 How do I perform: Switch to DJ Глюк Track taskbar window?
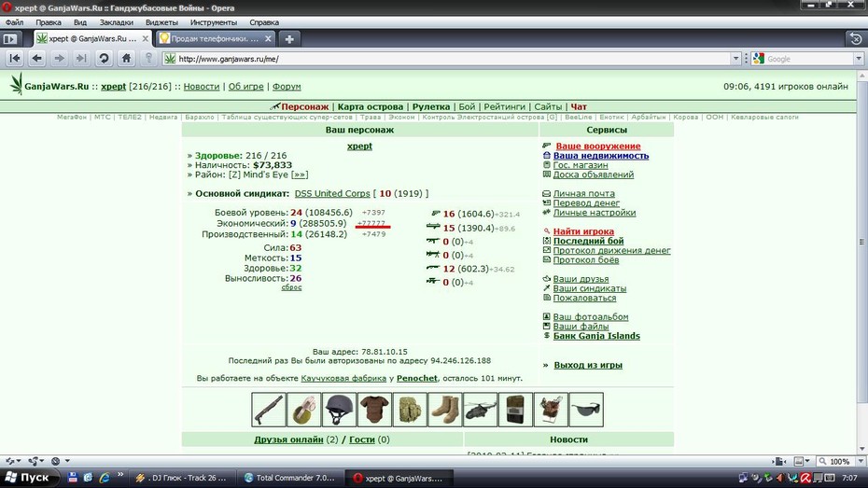[182, 478]
